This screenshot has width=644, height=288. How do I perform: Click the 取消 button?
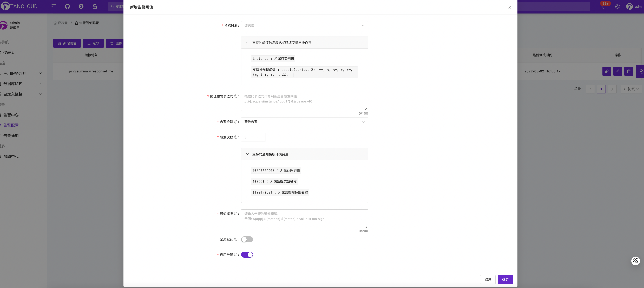point(488,279)
